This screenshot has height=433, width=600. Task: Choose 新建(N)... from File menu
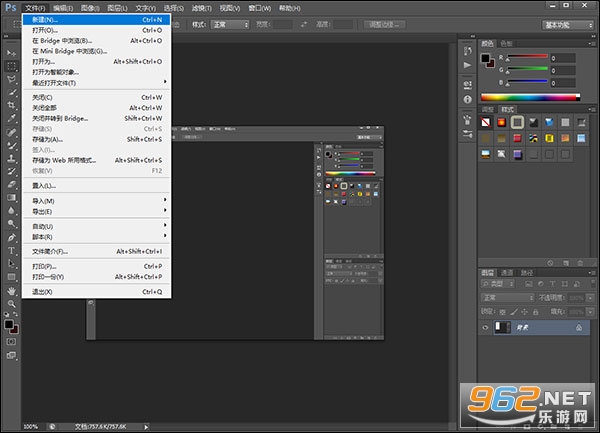coord(96,20)
